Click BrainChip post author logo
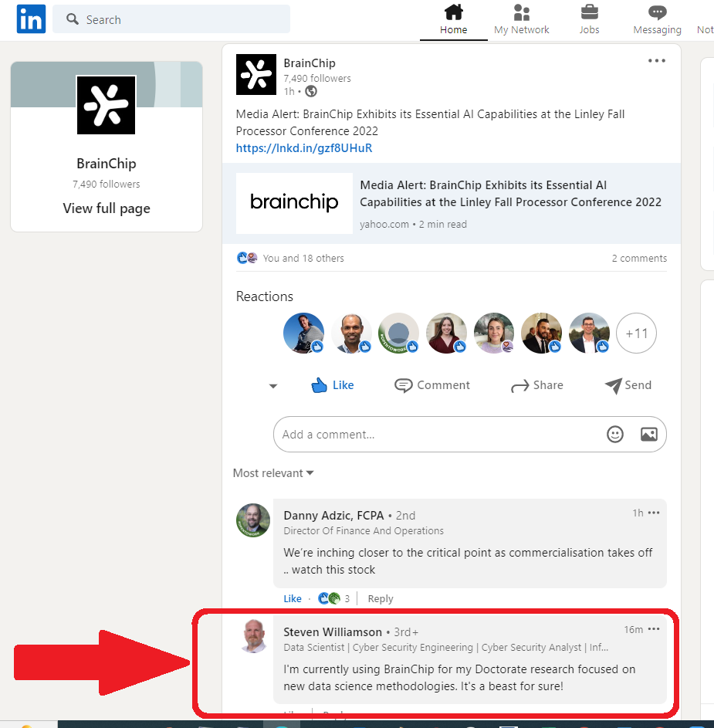 coord(256,74)
